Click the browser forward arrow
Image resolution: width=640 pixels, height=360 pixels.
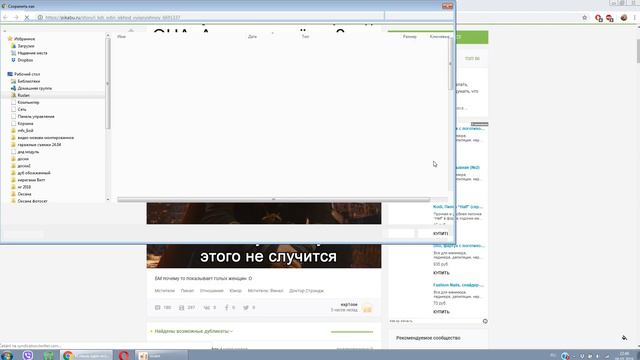click(x=16, y=18)
